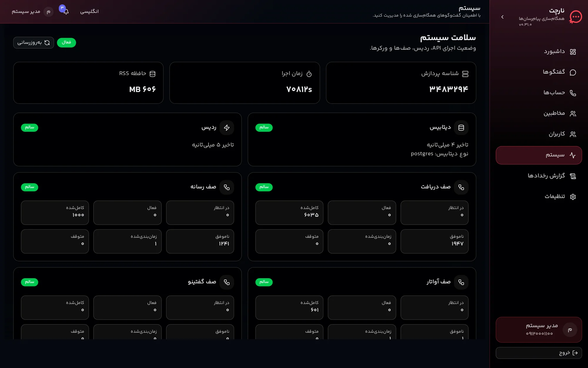Click the شناسه پردازش process ID icon
The height and width of the screenshot is (368, 588).
pos(465,74)
